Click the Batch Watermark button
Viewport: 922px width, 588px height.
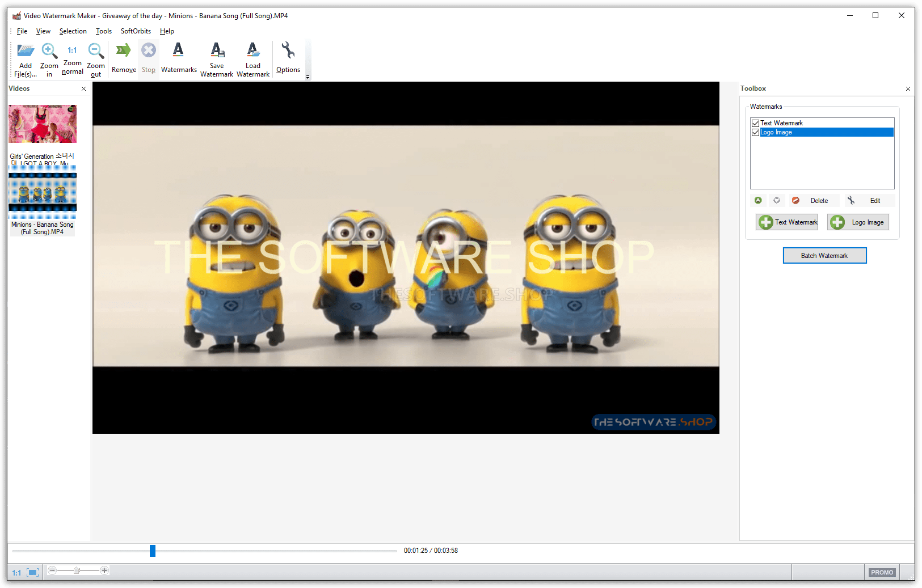point(824,256)
